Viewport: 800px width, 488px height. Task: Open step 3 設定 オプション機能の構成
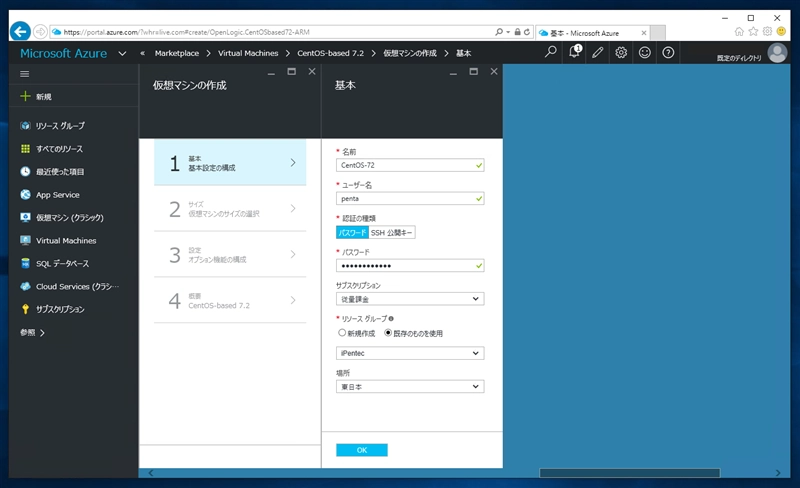[x=230, y=255]
